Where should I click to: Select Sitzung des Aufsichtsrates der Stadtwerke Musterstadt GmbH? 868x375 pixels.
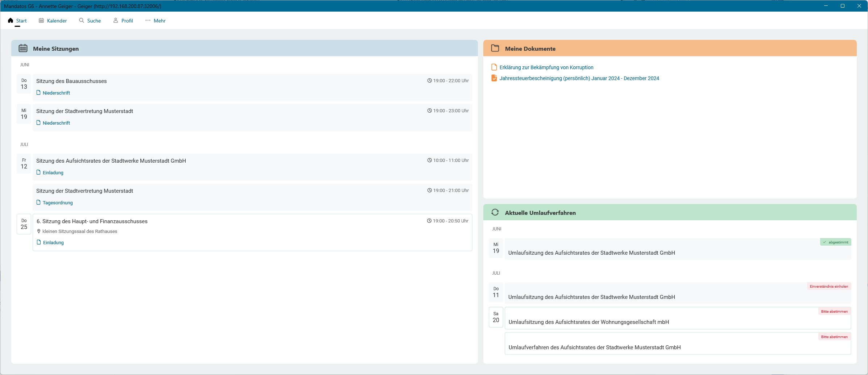click(252, 167)
